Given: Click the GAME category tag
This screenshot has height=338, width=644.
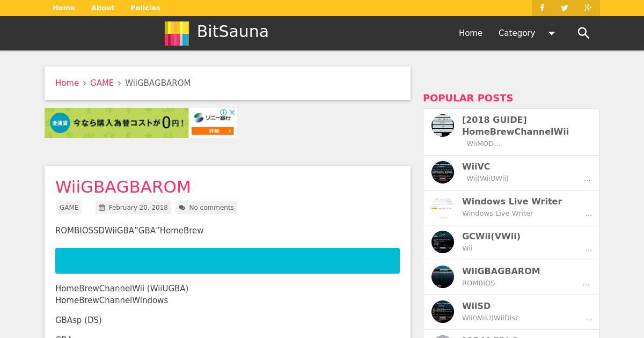Looking at the screenshot, I should pos(69,208).
